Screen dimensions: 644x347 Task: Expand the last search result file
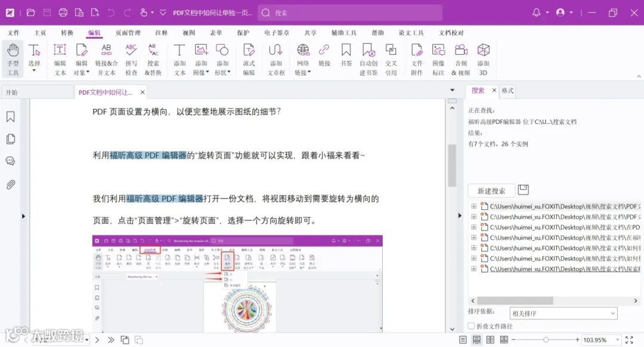[473, 268]
